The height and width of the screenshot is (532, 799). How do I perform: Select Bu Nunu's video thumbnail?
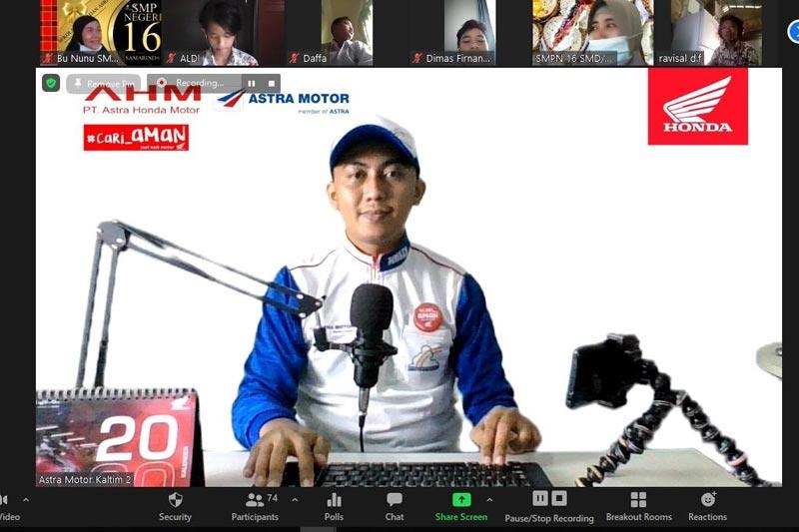click(101, 32)
